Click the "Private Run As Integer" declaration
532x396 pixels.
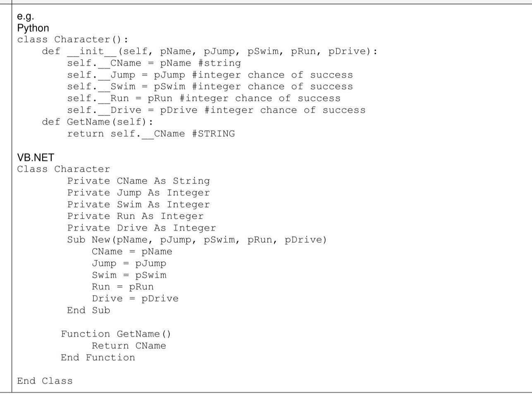point(135,216)
